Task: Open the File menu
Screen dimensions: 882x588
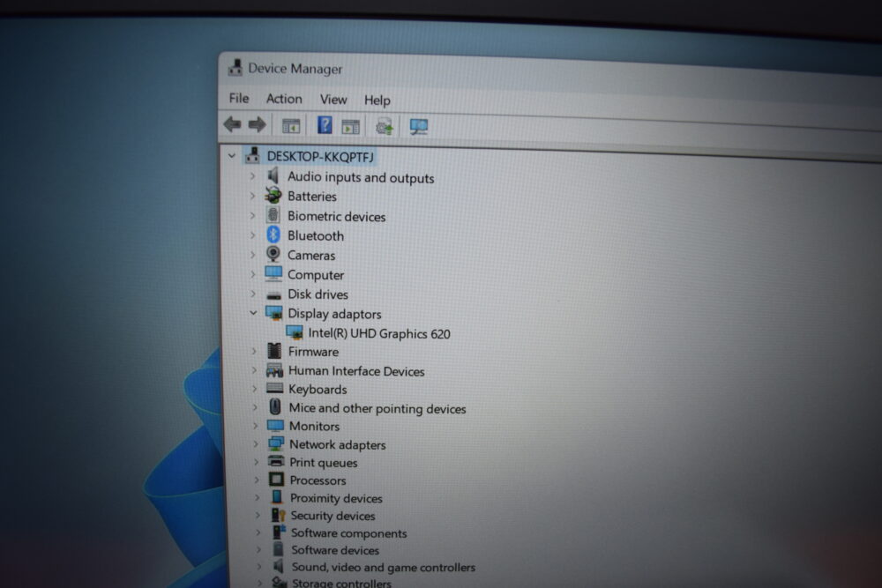Action: click(239, 99)
